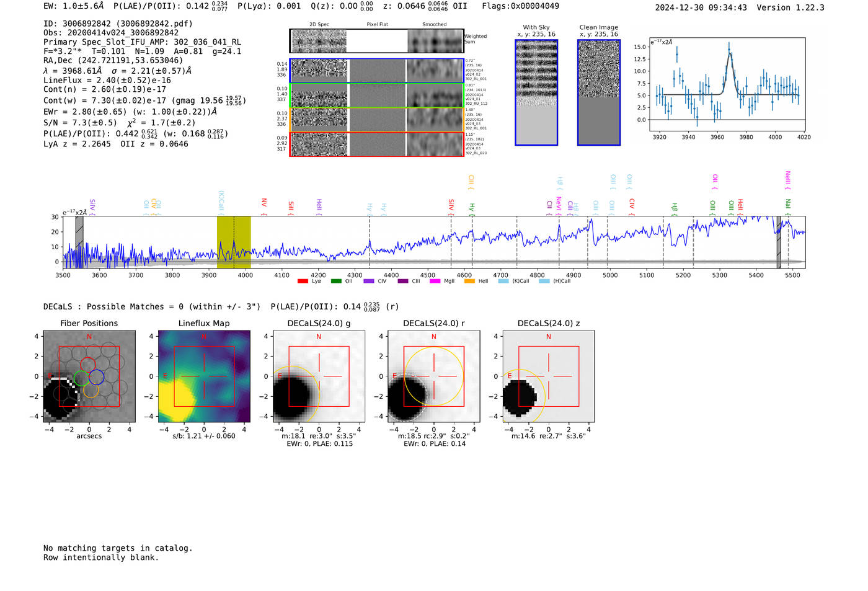
Task: Click the green fiber circle in Fiber Positions
Action: pos(81,378)
